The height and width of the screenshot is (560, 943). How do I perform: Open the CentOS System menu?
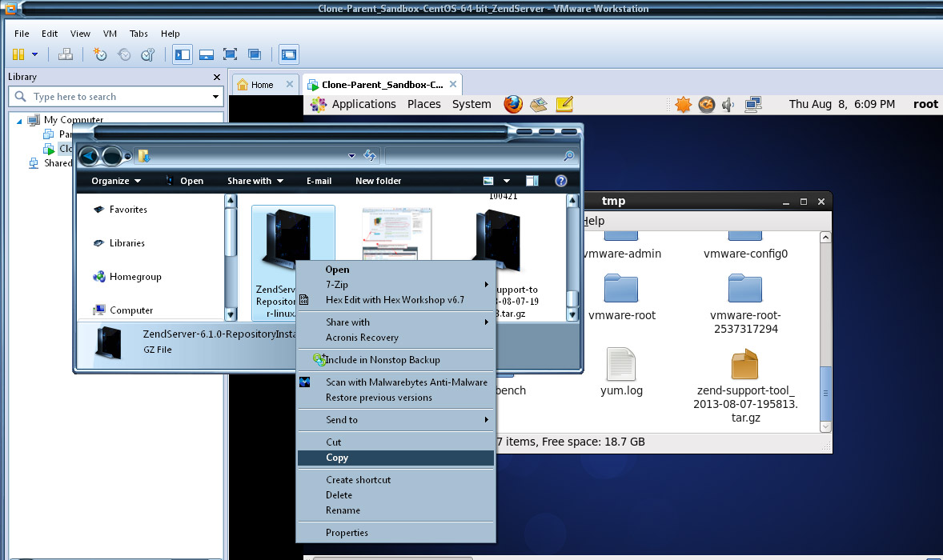click(471, 105)
